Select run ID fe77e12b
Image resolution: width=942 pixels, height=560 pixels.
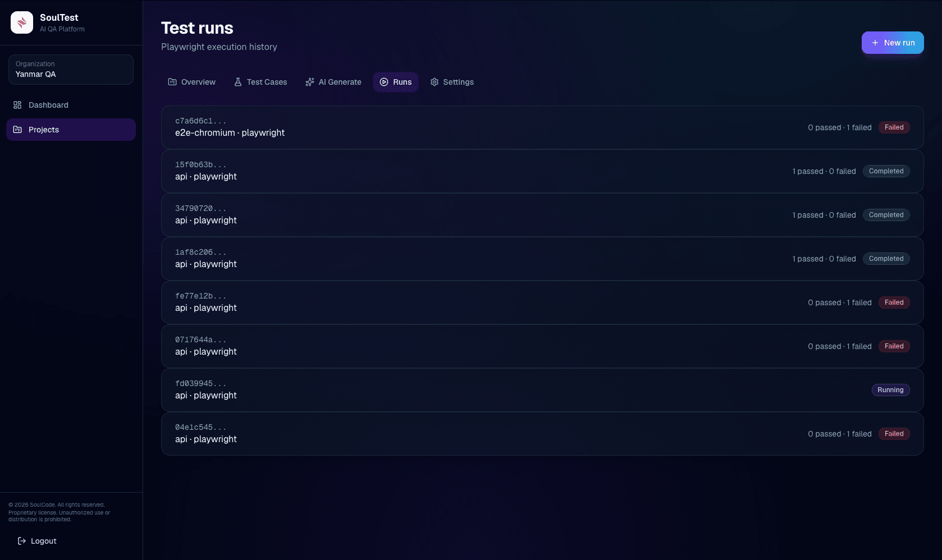[200, 296]
